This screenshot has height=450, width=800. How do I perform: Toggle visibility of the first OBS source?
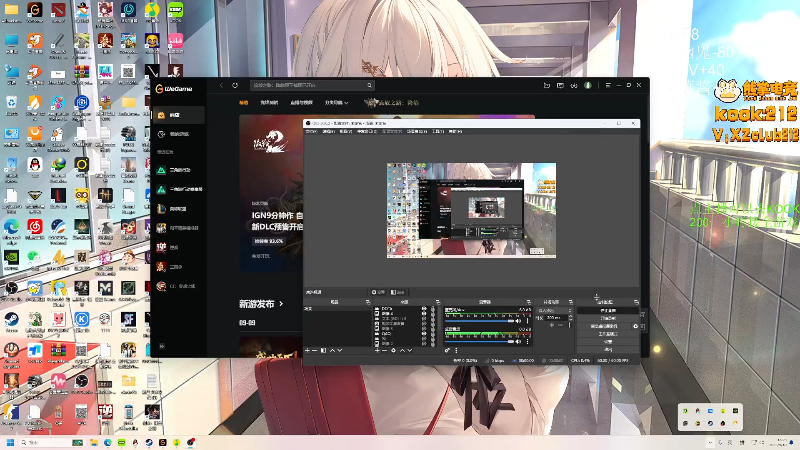(423, 308)
